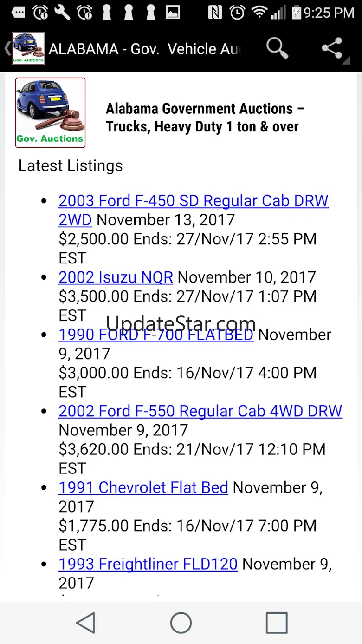Tap the large Gov. Auctions logo image
The width and height of the screenshot is (362, 644).
(x=51, y=113)
